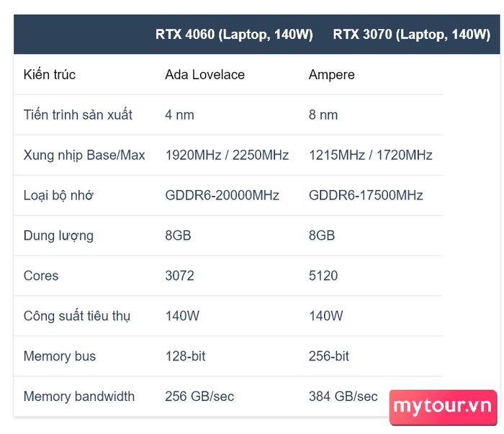
Task: Click the GDDR6-17500MHz value
Action: tap(366, 195)
